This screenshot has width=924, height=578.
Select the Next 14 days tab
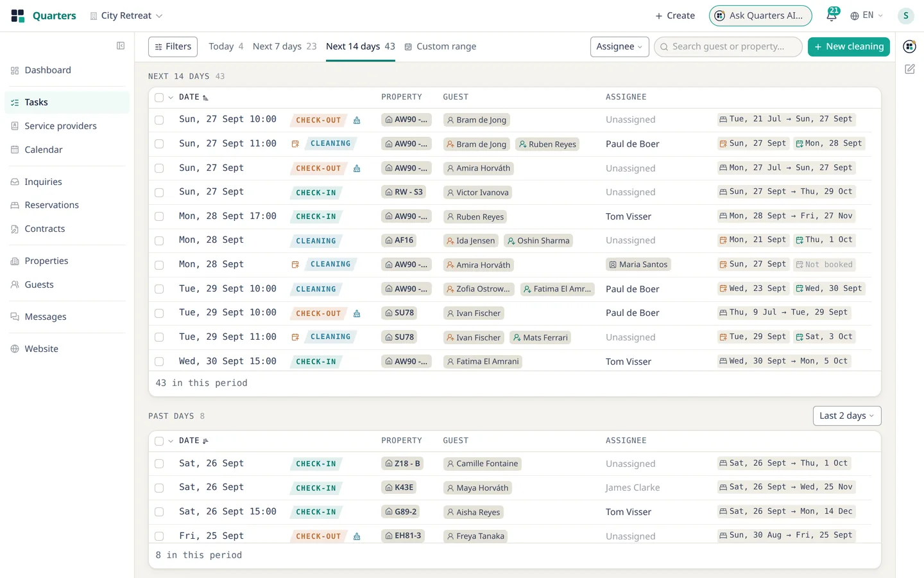point(361,46)
